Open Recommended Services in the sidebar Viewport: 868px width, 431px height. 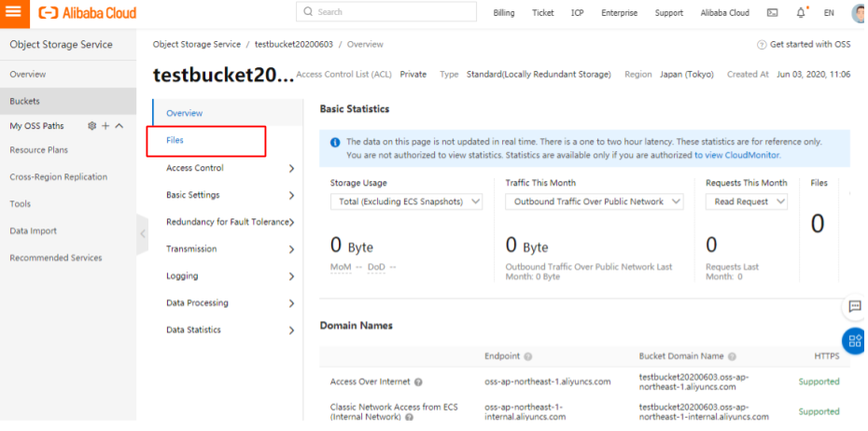[55, 257]
